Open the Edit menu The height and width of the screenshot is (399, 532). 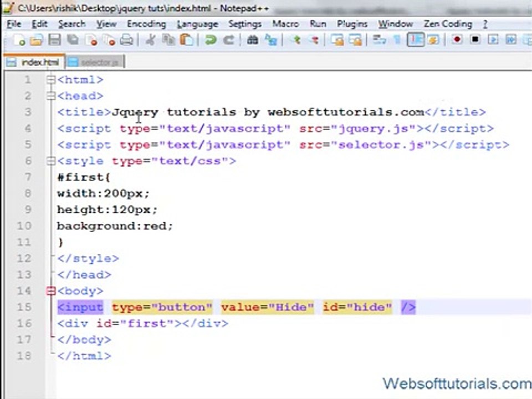tap(40, 24)
